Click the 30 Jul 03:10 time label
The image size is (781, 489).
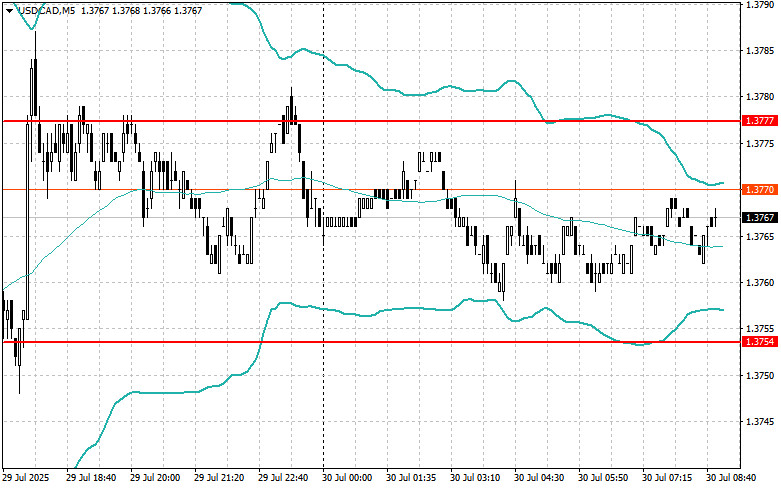(475, 478)
